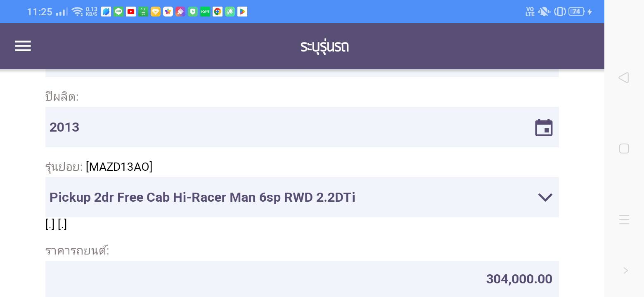
Task: Tap the light green circles icon beside Chrome
Action: [230, 12]
